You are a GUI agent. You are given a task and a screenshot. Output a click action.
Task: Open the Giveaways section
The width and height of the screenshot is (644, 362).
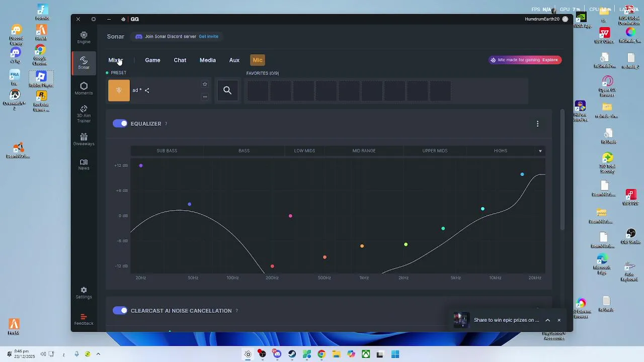(84, 139)
